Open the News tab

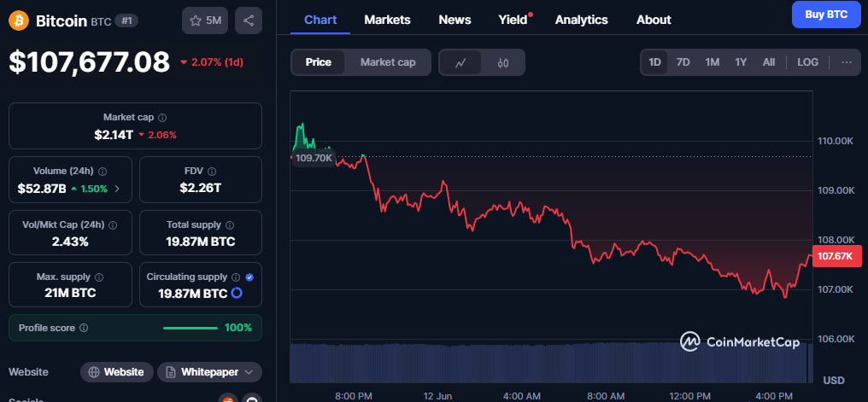click(455, 20)
